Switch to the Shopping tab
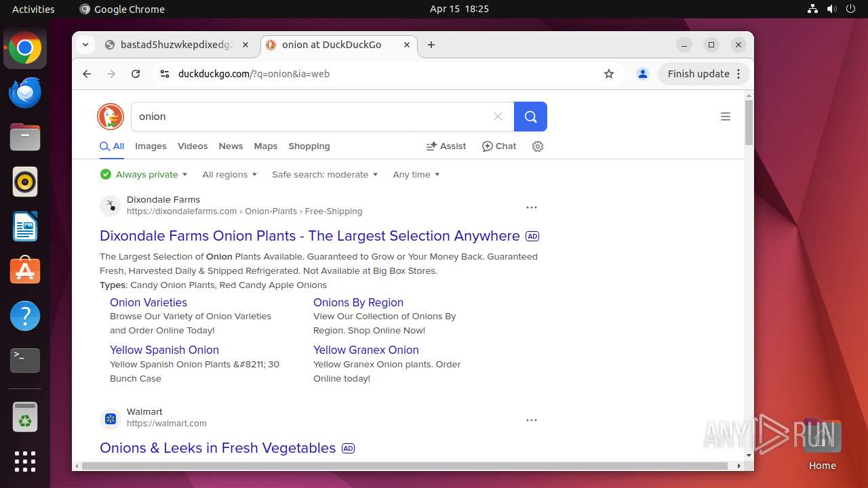Screen dimensions: 868x488 point(309,146)
